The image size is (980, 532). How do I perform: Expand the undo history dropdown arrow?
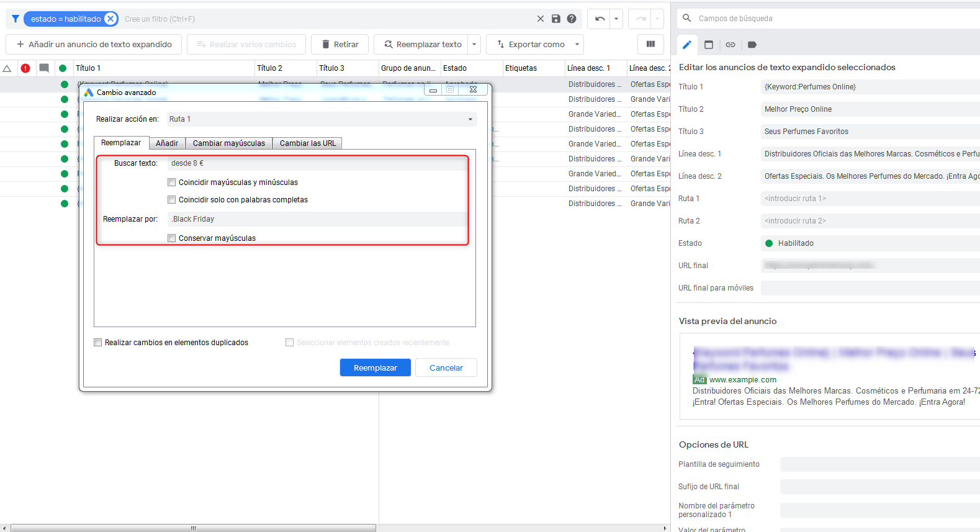(616, 19)
